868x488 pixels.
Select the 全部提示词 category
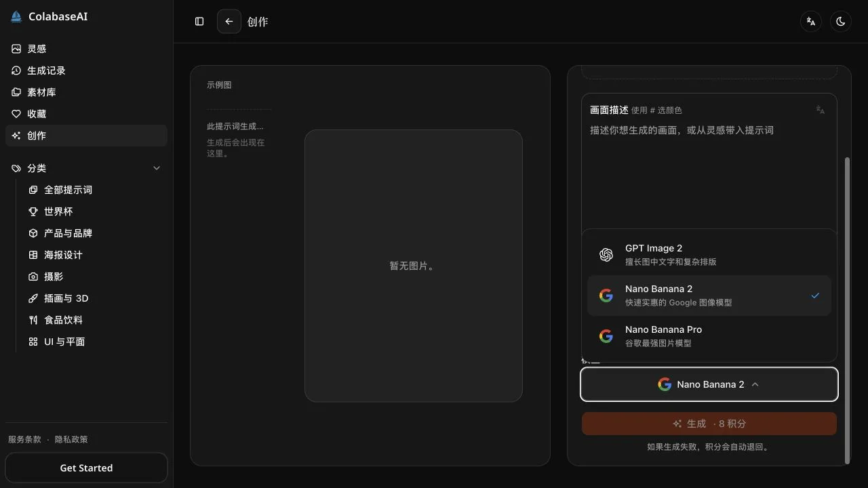click(95, 190)
